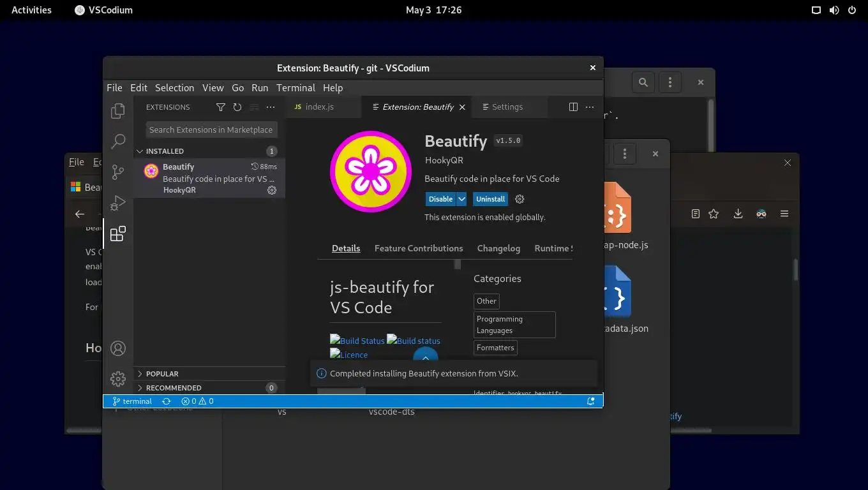This screenshot has height=490, width=868.
Task: Bookmark page with the star icon
Action: point(714,214)
